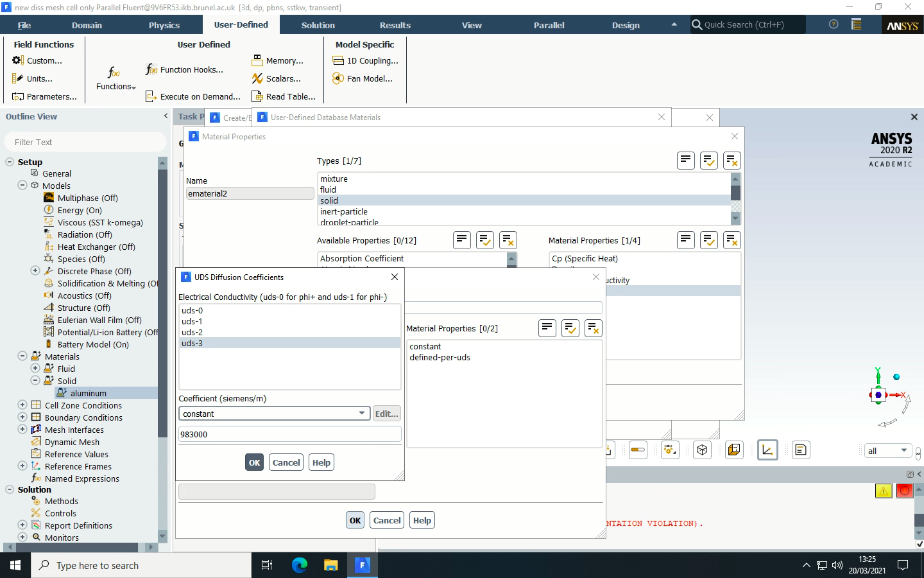The height and width of the screenshot is (578, 924).
Task: Select all shown in Material Properties [0/2]
Action: (x=570, y=328)
